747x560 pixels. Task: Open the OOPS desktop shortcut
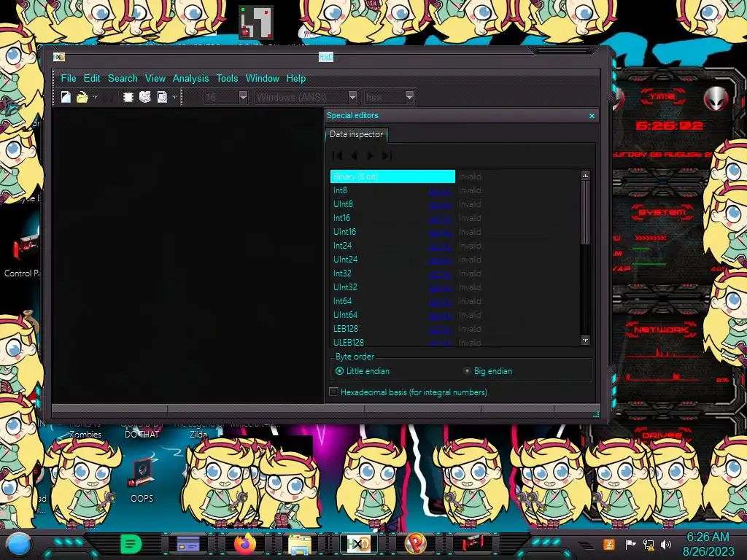coord(142,480)
